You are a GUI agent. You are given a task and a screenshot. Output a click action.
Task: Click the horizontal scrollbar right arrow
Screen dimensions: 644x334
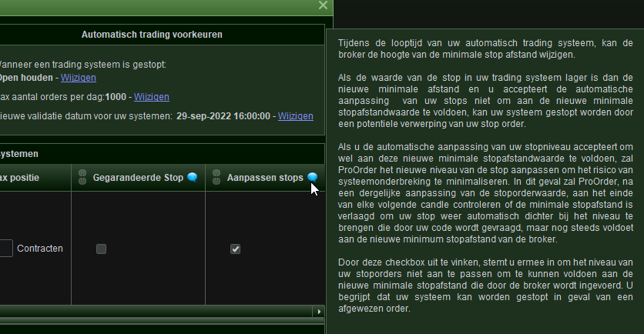(319, 312)
